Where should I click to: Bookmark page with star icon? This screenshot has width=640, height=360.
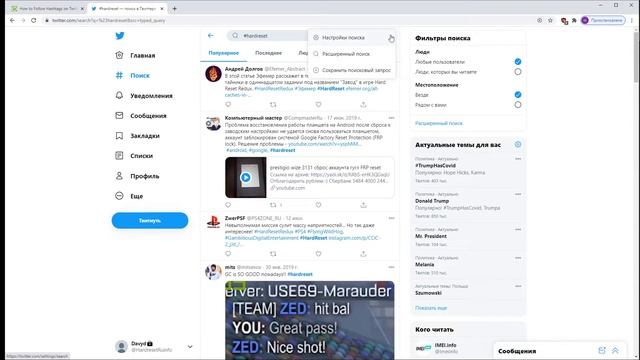[550, 20]
